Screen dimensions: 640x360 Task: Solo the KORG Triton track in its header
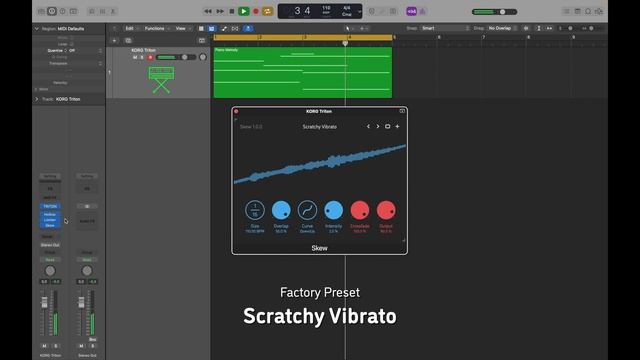pyautogui.click(x=142, y=58)
